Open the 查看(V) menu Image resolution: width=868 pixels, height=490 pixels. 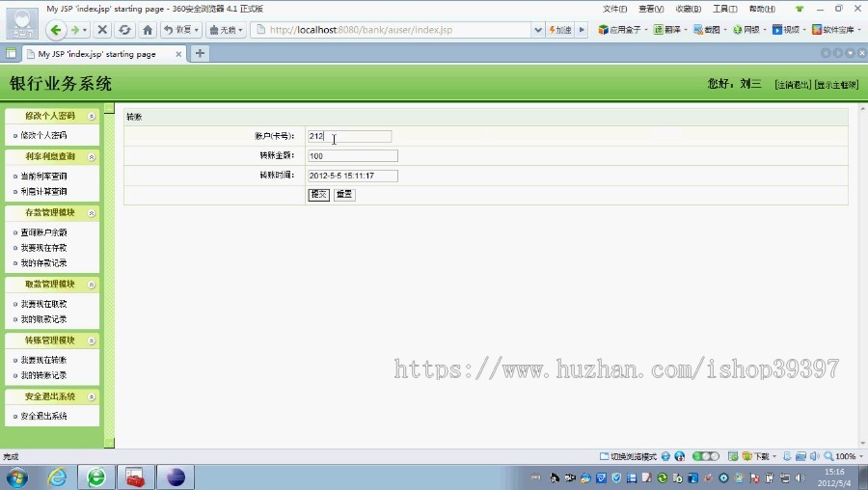click(x=651, y=9)
